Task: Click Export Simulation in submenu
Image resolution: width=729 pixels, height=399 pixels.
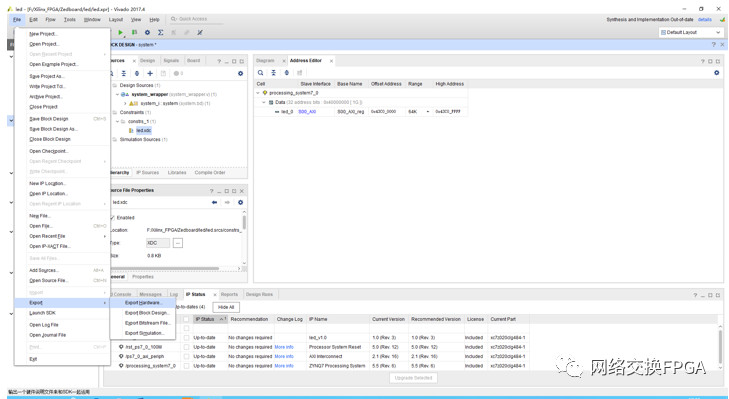Action: (x=144, y=333)
